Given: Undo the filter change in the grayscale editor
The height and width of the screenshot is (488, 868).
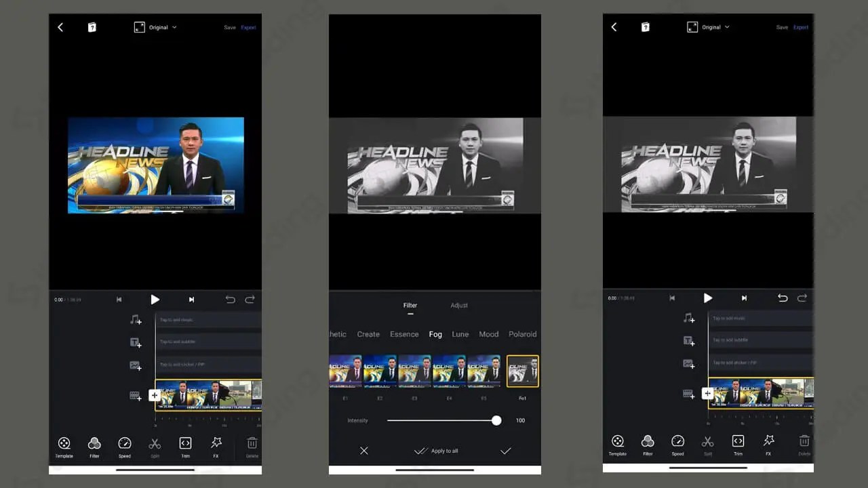Looking at the screenshot, I should 783,298.
